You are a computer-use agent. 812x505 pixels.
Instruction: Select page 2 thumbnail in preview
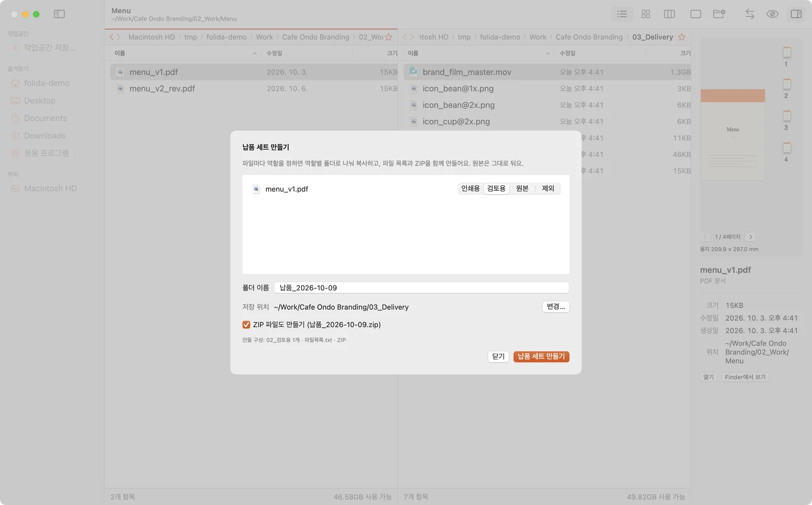(x=787, y=88)
